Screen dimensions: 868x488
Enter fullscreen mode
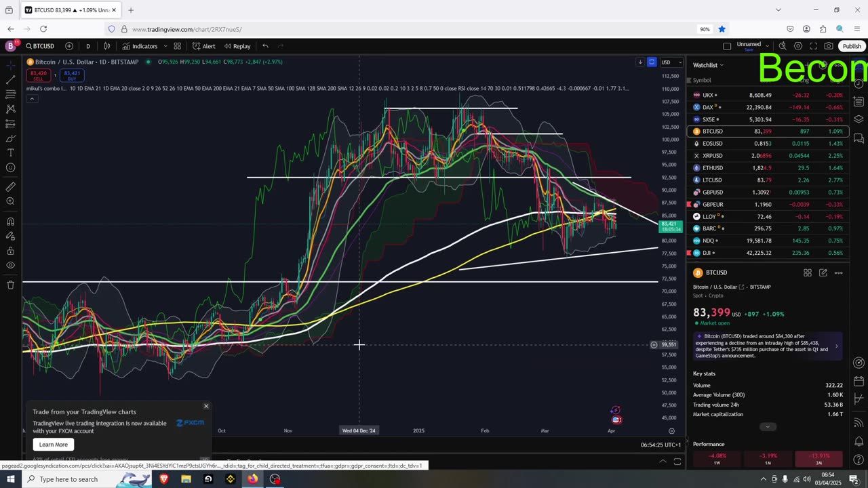coord(813,46)
